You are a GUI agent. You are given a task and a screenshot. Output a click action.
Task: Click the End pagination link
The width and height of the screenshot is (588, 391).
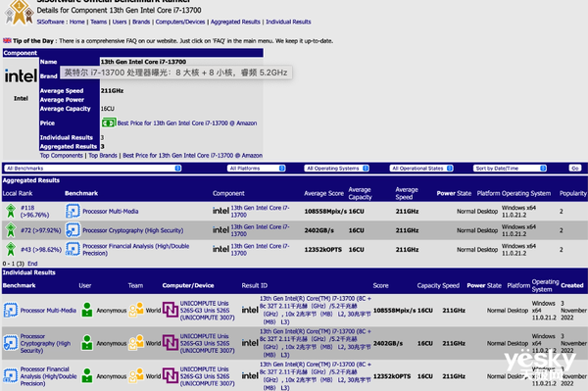coord(32,264)
